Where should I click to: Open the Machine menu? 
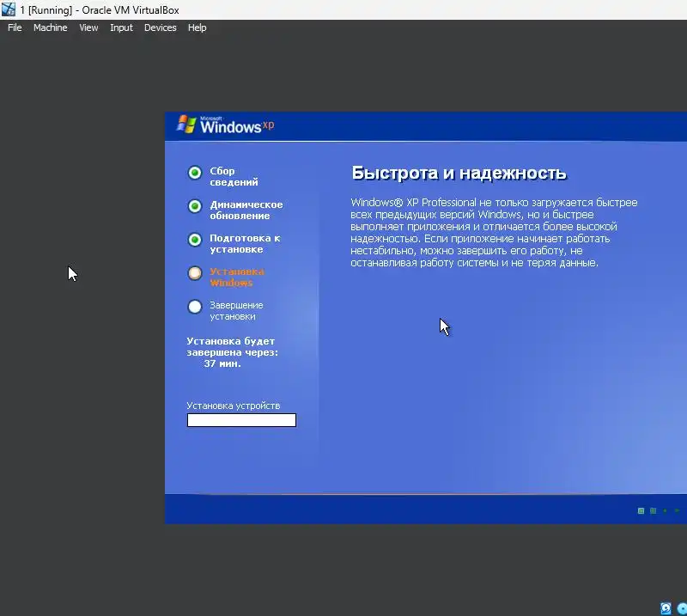coord(51,27)
